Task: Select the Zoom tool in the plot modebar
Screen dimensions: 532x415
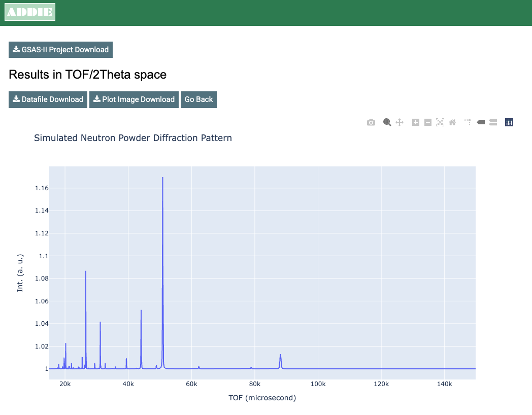Action: 387,122
